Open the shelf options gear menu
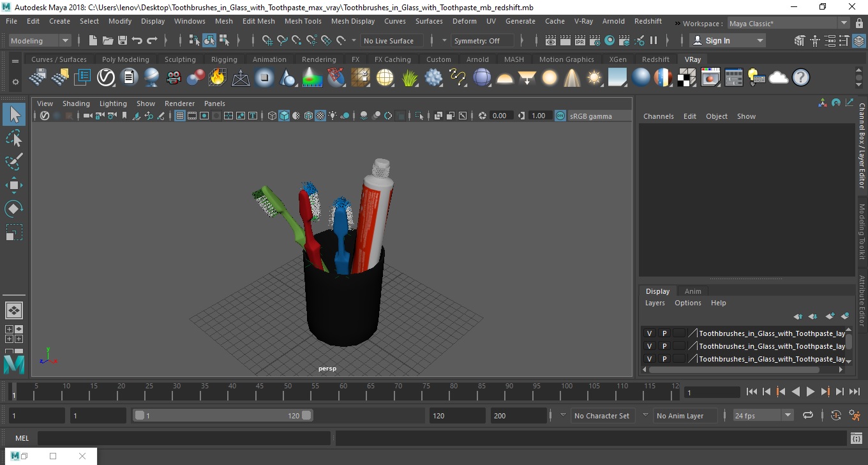The width and height of the screenshot is (868, 465). click(x=15, y=82)
